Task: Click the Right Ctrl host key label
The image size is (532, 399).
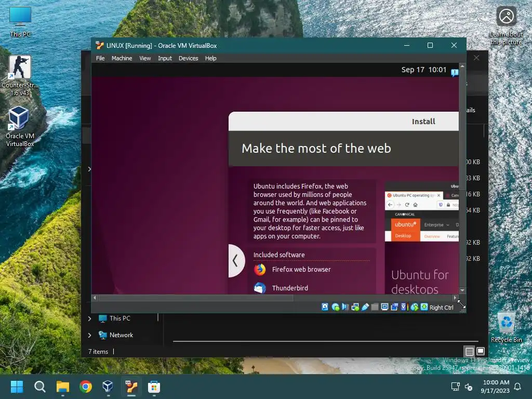Action: point(441,308)
